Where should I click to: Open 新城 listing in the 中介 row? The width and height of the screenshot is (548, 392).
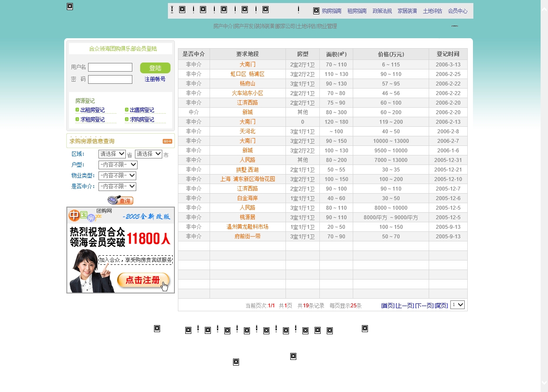(x=248, y=112)
